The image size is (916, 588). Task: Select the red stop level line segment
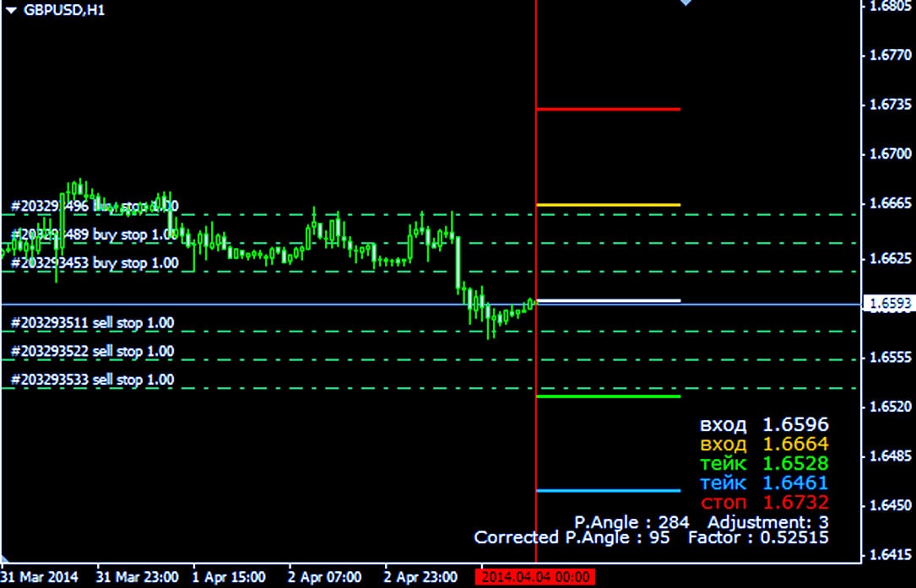608,109
